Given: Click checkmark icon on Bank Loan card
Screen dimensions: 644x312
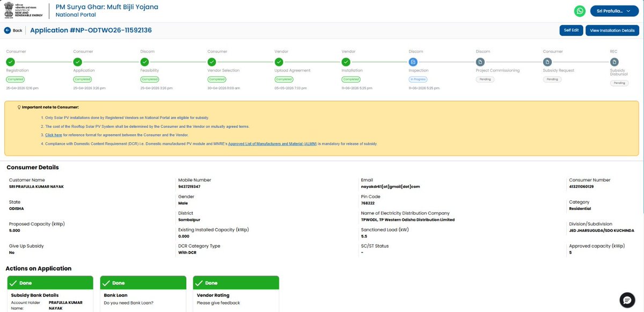Looking at the screenshot, I should pos(107,283).
